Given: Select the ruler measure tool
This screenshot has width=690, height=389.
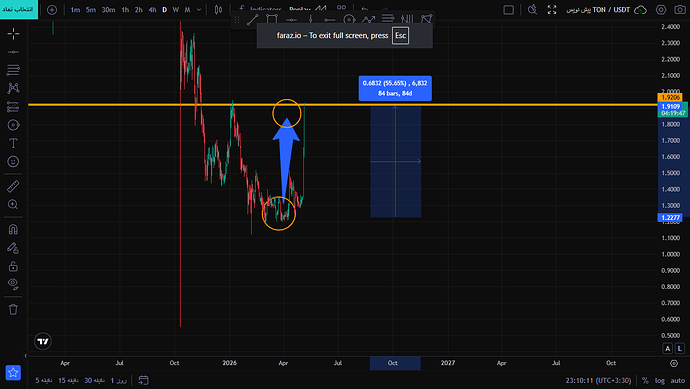Looking at the screenshot, I should click(x=13, y=186).
